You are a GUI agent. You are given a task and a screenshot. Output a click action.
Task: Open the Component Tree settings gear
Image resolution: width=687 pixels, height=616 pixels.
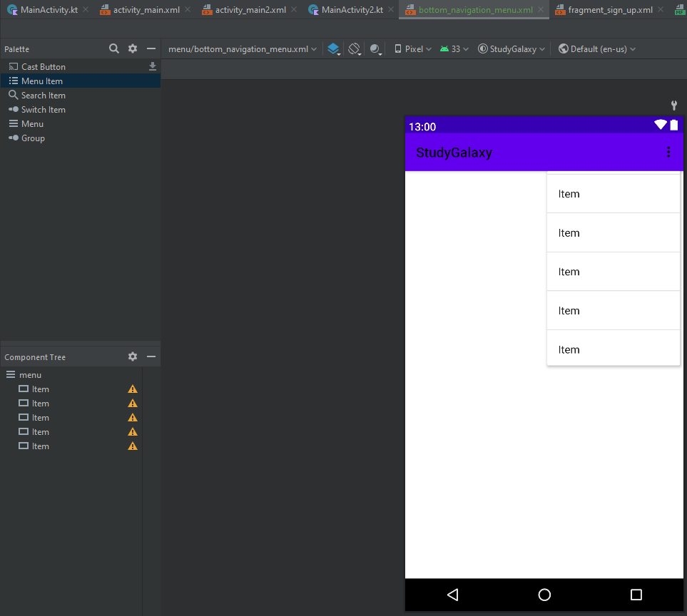pos(132,356)
